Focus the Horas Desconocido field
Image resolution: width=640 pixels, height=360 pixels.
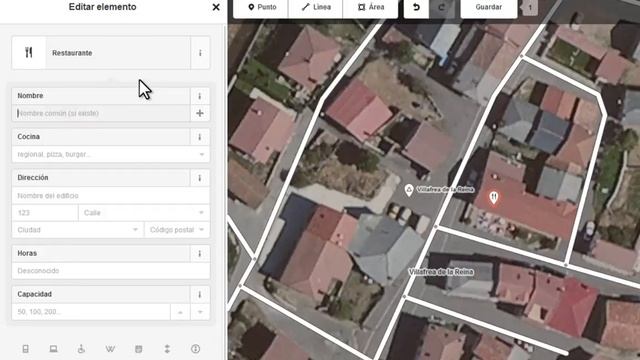[111, 271]
